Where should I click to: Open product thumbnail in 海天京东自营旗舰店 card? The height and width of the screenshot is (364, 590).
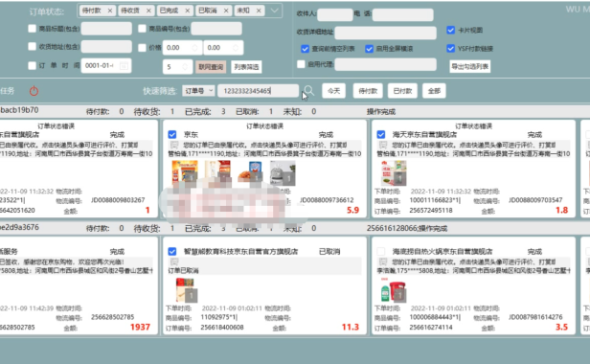pos(394,172)
